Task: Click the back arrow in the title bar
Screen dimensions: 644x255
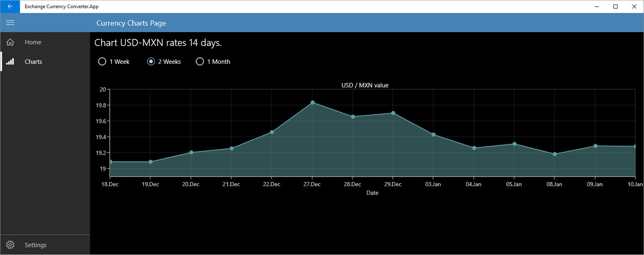Action: (10, 6)
